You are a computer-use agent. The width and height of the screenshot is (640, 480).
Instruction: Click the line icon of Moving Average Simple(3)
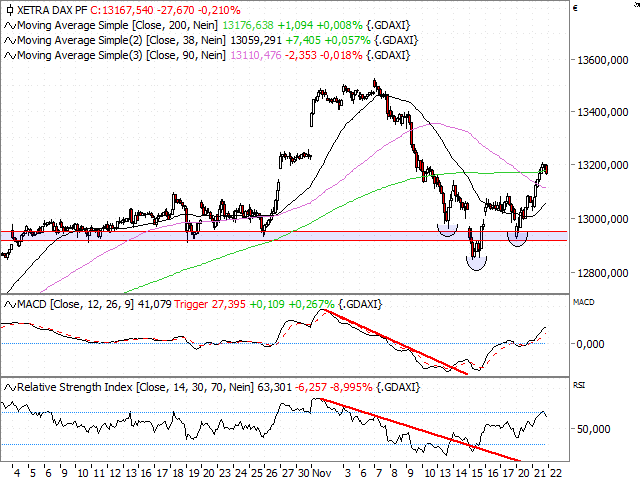click(x=10, y=56)
